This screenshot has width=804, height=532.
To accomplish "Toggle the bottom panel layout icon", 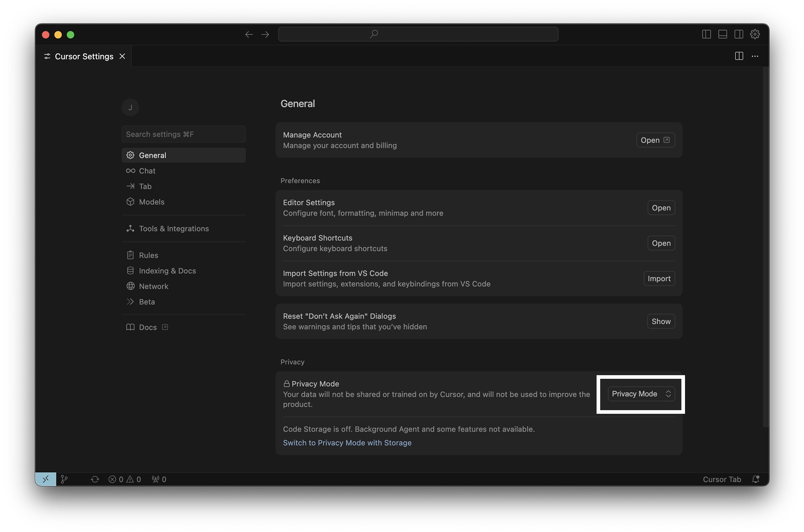I will [722, 35].
